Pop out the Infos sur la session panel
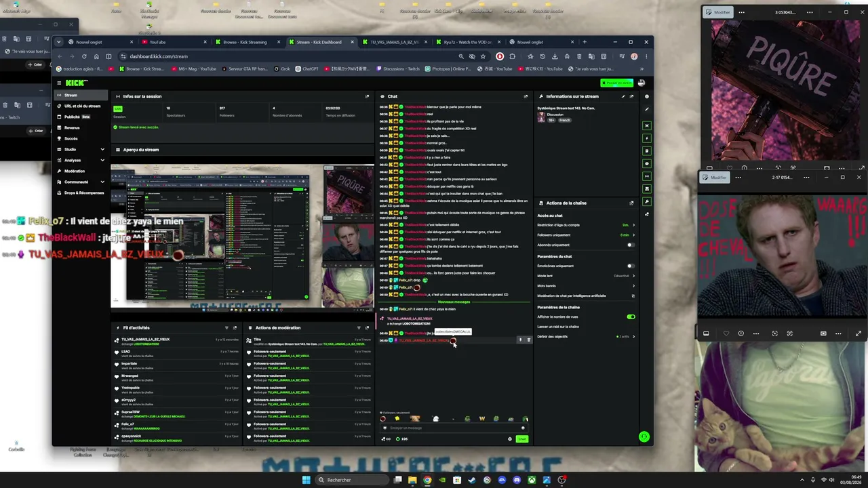 [x=367, y=96]
